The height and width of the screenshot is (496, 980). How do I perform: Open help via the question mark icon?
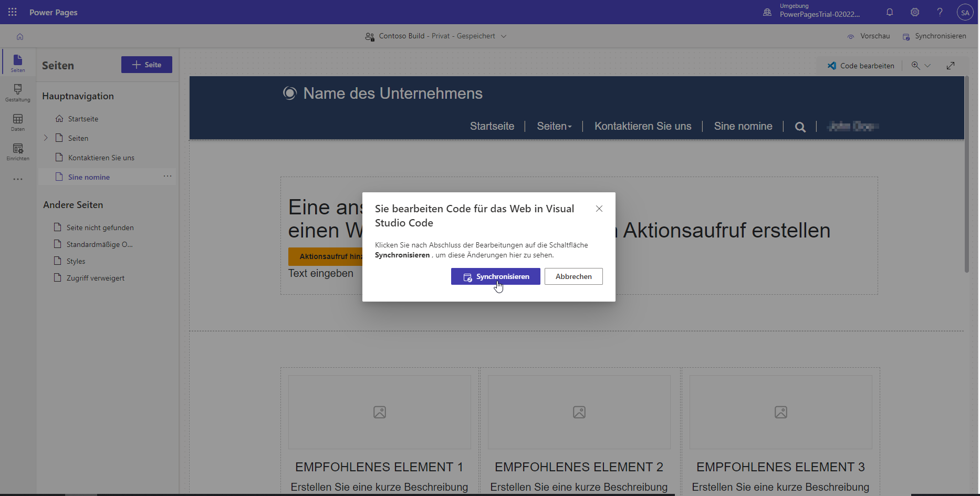pyautogui.click(x=940, y=12)
